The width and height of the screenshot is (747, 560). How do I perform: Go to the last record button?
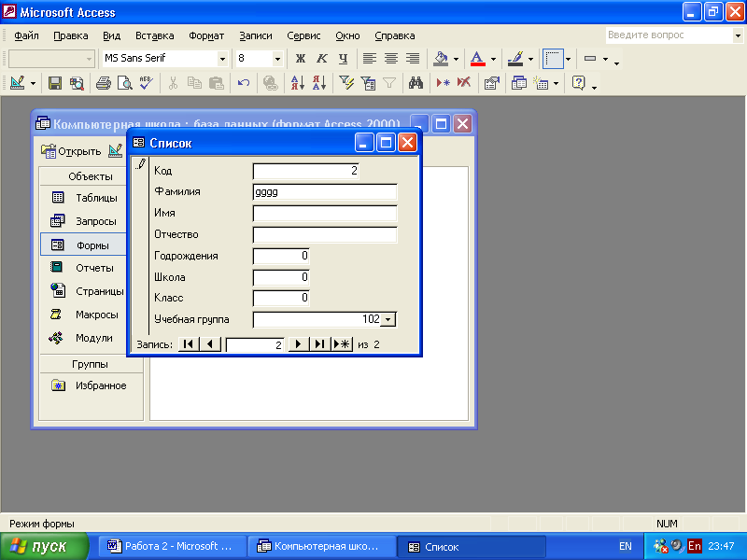[319, 343]
